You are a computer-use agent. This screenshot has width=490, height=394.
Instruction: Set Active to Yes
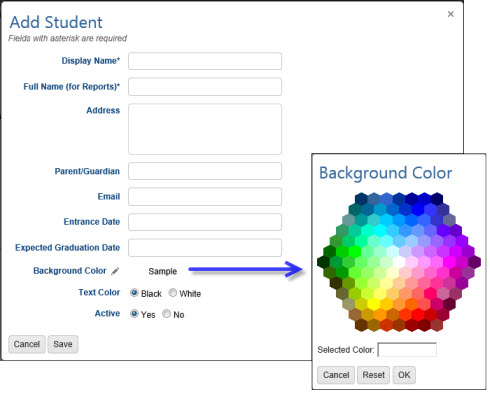point(134,314)
